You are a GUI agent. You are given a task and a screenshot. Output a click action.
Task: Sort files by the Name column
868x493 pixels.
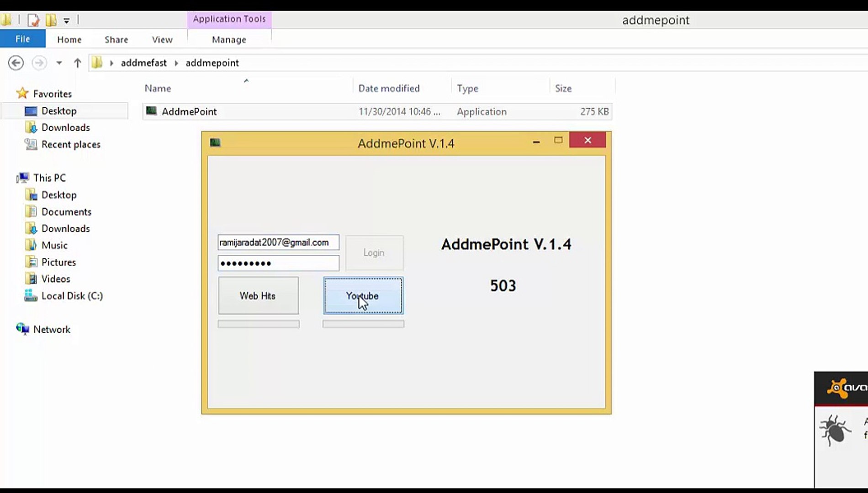(x=158, y=88)
